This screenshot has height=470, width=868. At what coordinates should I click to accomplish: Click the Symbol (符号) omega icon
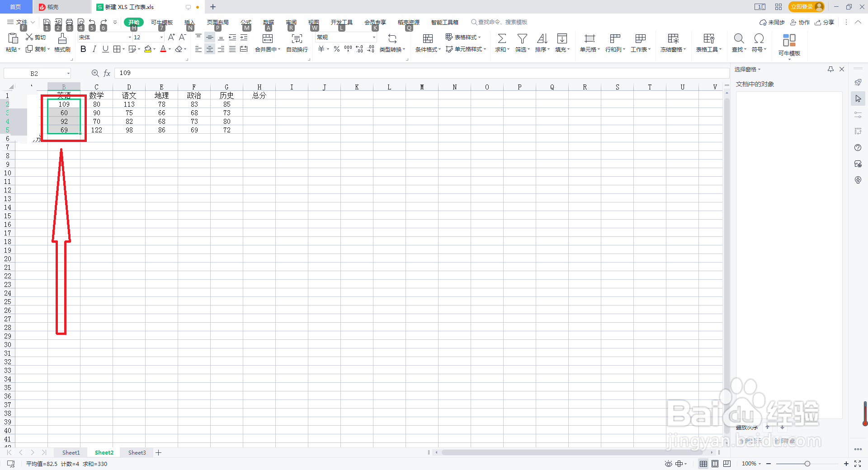[x=759, y=39]
